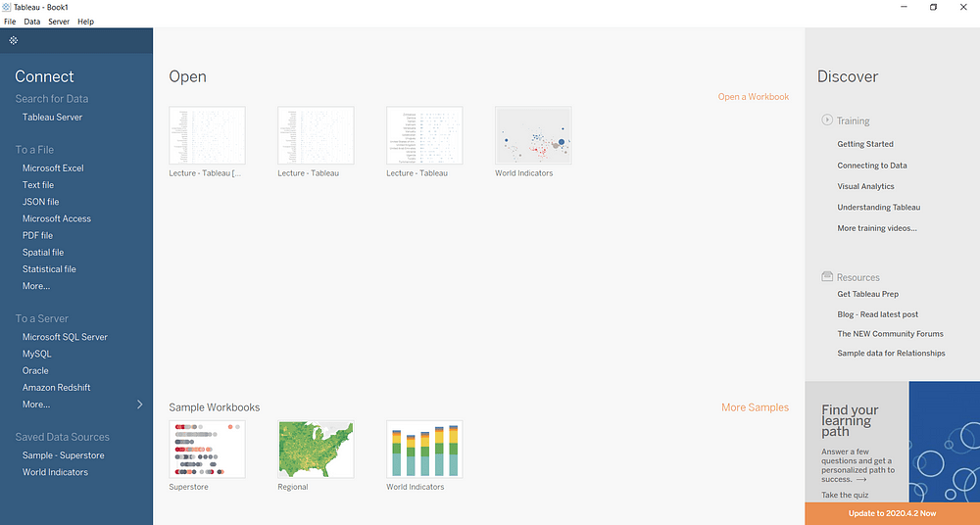Viewport: 980px width, 525px height.
Task: Show more file connectors under To a File
Action: pyautogui.click(x=36, y=286)
